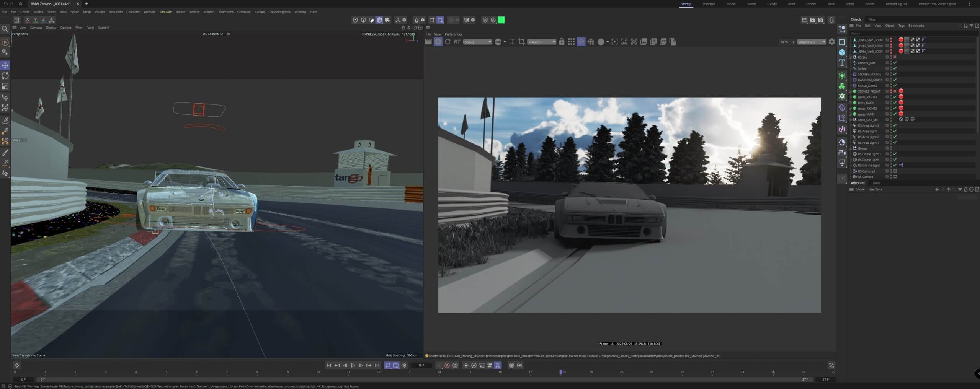Open the Beauty AOV dropdown in RenderView
Image resolution: width=980 pixels, height=389 pixels.
point(478,42)
